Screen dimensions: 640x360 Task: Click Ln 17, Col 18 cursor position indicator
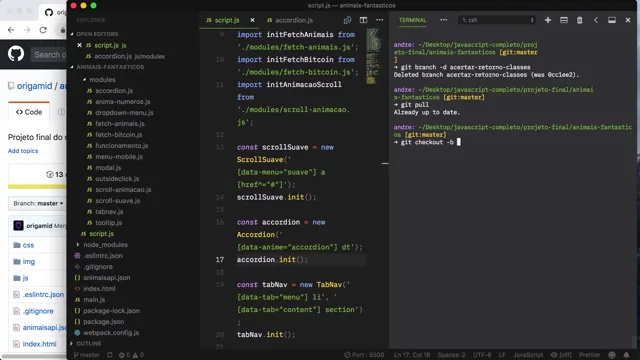(x=412, y=355)
